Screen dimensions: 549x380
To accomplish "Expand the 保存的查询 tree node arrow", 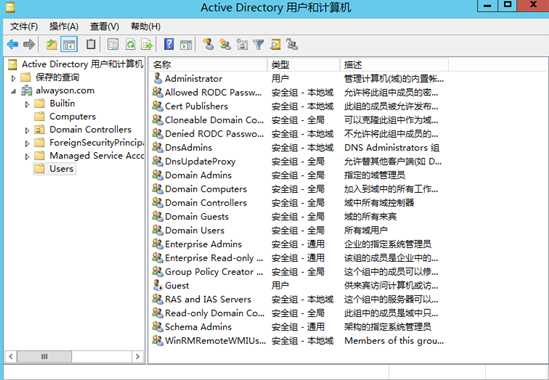I will coord(13,78).
